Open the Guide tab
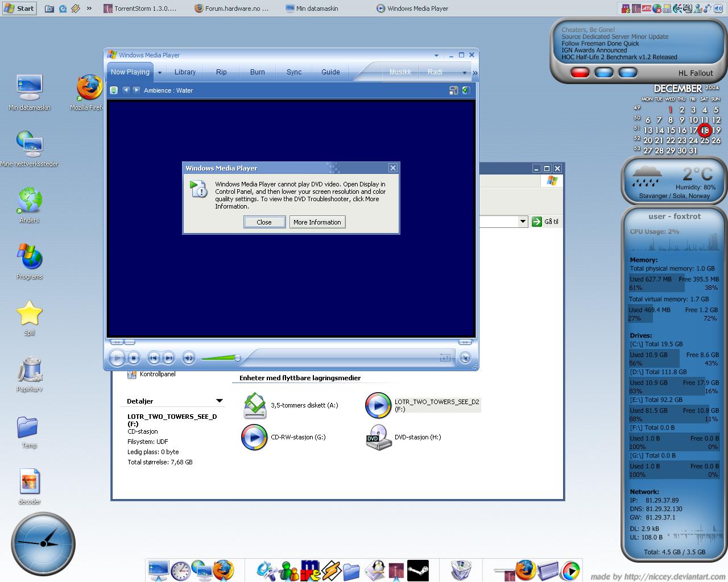This screenshot has width=728, height=582. click(330, 72)
